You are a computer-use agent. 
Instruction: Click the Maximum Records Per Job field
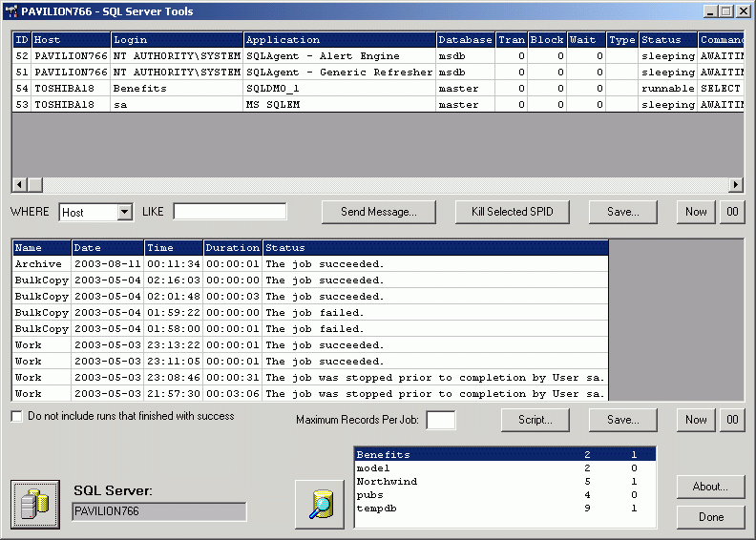point(440,420)
